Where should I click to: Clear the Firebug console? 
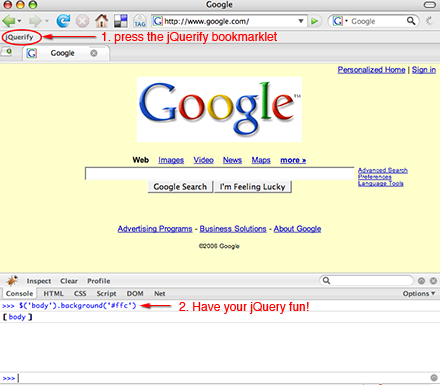pyautogui.click(x=69, y=281)
